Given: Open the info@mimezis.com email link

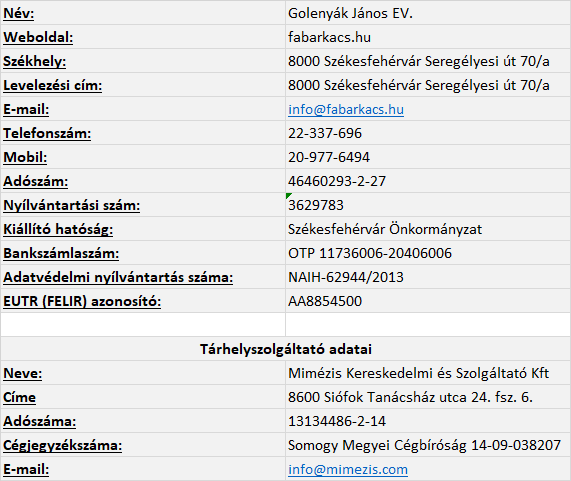Looking at the screenshot, I should (x=348, y=469).
